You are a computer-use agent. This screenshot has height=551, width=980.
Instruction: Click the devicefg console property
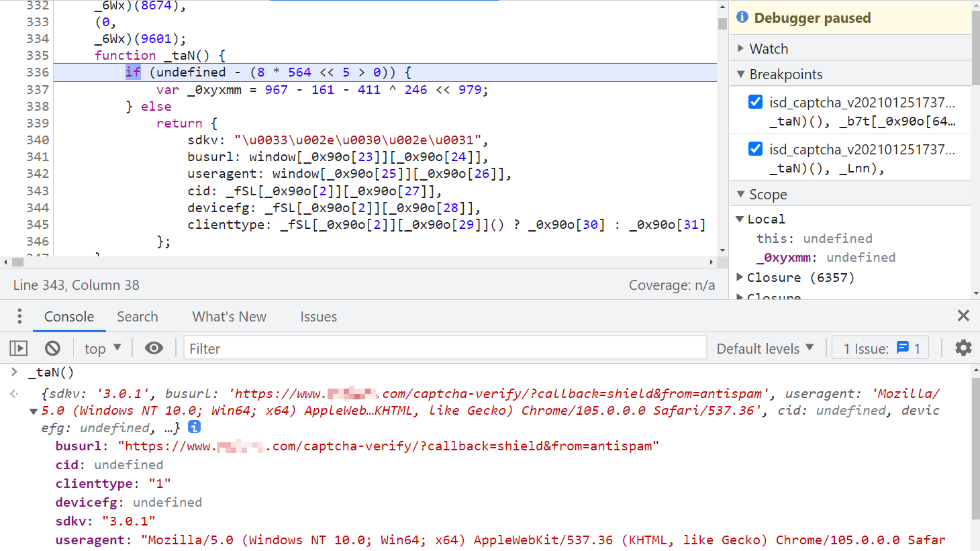coord(128,502)
